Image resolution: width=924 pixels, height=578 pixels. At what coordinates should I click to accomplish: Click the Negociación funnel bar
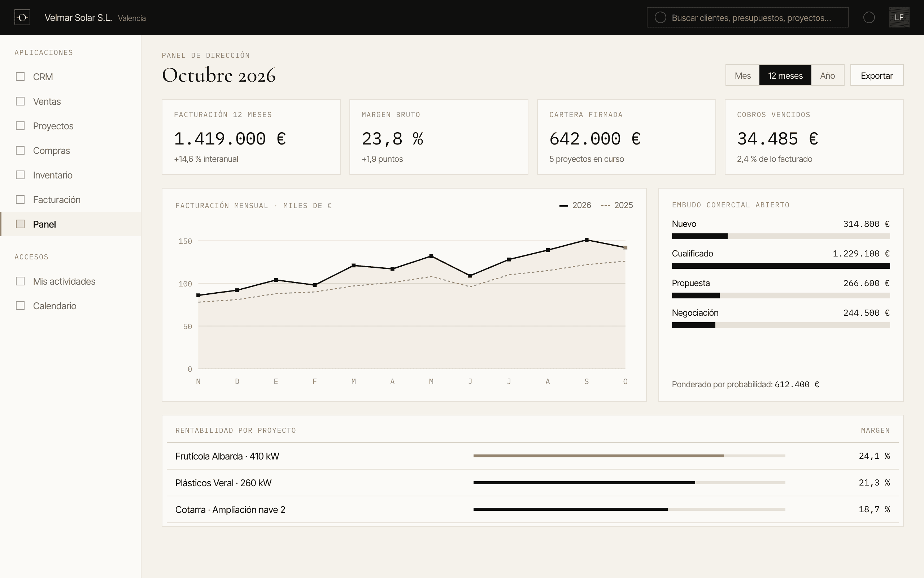pos(781,325)
